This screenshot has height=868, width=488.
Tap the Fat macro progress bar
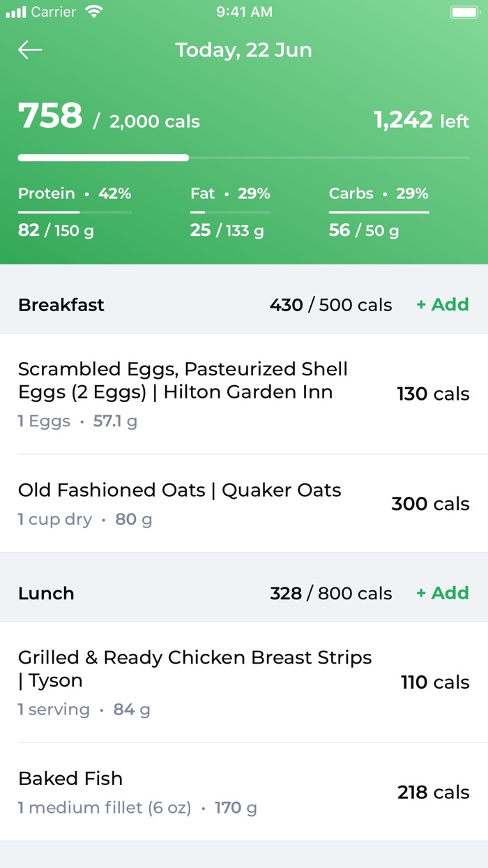coord(230,211)
